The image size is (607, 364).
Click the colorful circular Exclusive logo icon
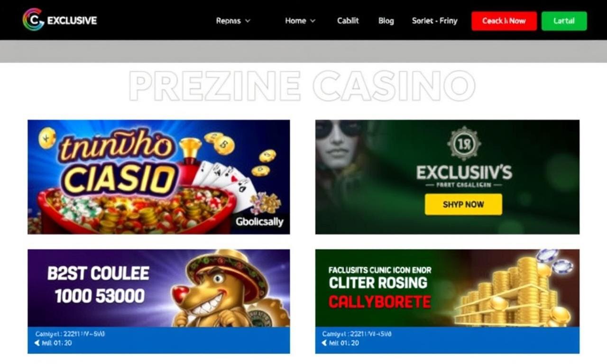[x=33, y=20]
